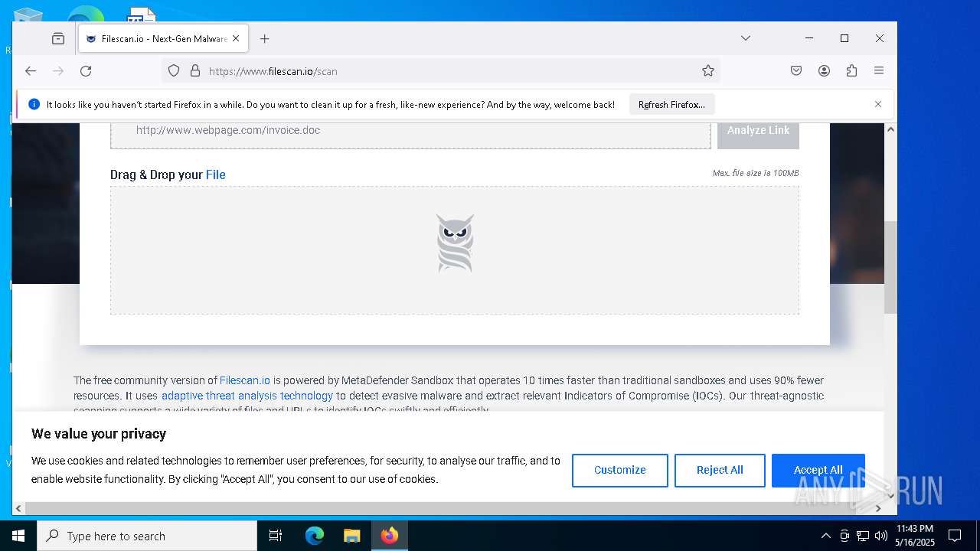Screen dimensions: 980x551
Task: Launch Microsoft Edge from the taskbar
Action: 315,536
